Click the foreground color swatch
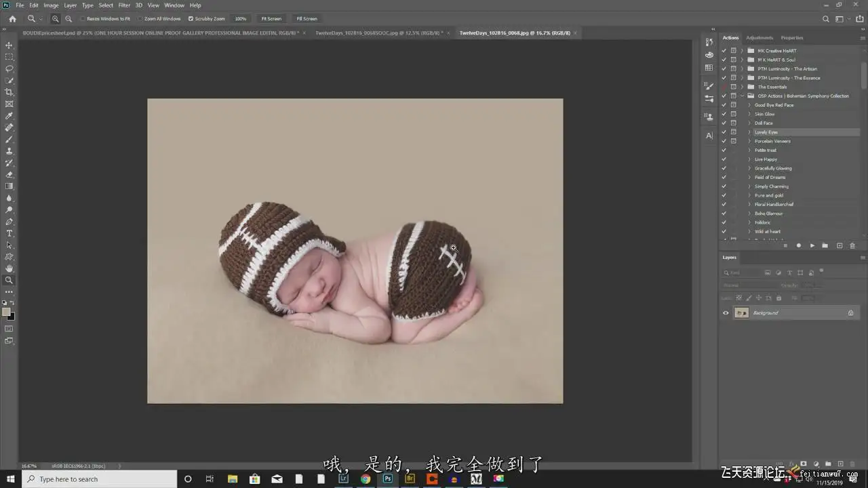 pyautogui.click(x=6, y=312)
